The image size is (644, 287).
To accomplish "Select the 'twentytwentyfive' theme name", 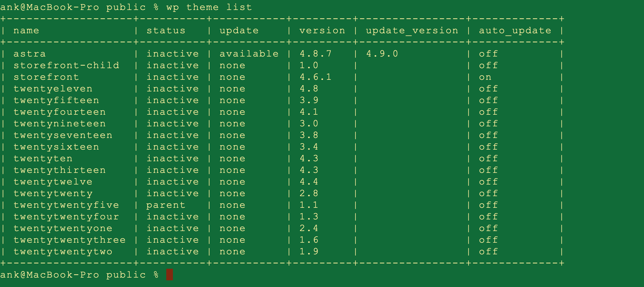I will coord(66,205).
